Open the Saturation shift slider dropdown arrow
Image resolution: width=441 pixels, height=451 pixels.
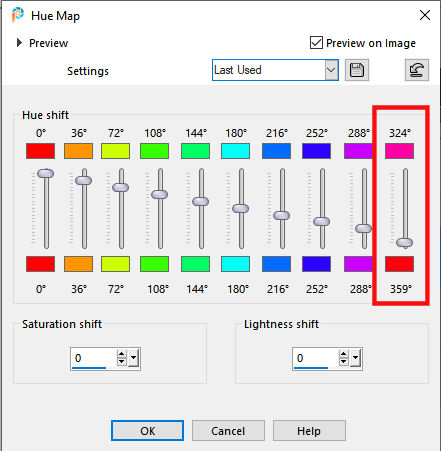point(134,358)
